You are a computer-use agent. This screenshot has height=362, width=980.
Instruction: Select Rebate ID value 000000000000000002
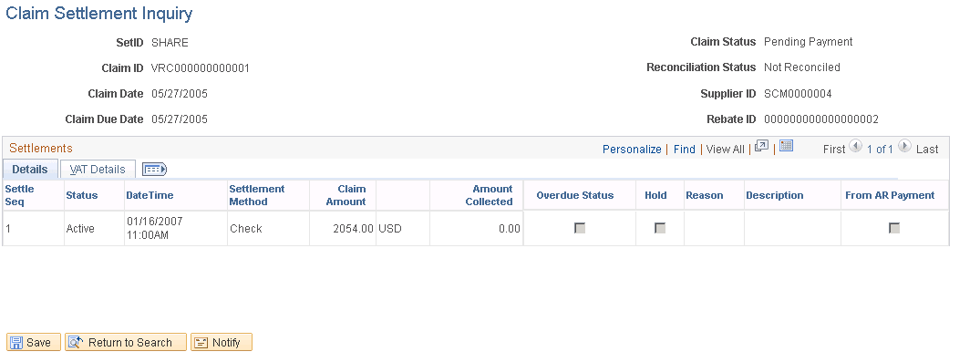[821, 119]
